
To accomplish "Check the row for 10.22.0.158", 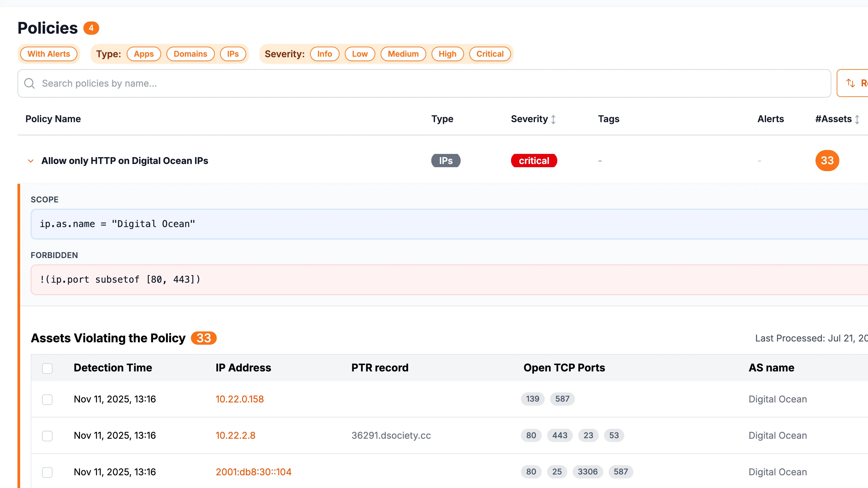I will click(x=47, y=399).
